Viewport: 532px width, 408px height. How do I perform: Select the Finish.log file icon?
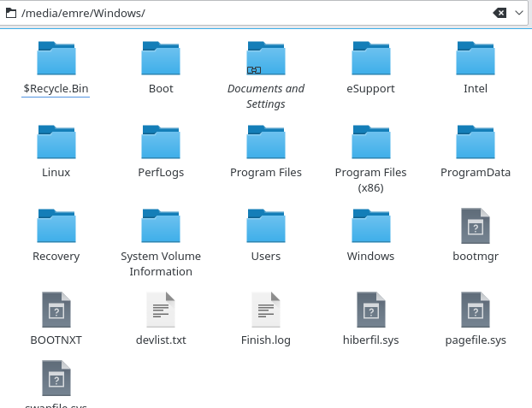pyautogui.click(x=266, y=310)
